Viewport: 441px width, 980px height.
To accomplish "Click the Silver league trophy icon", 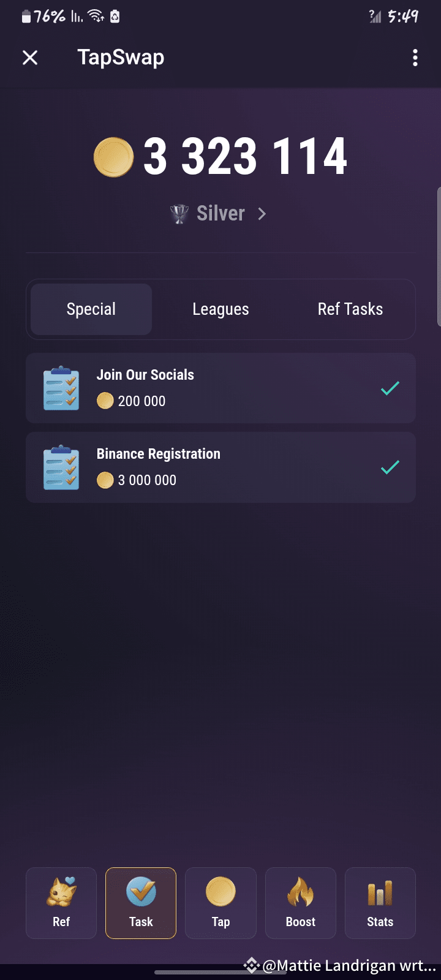I will (179, 214).
